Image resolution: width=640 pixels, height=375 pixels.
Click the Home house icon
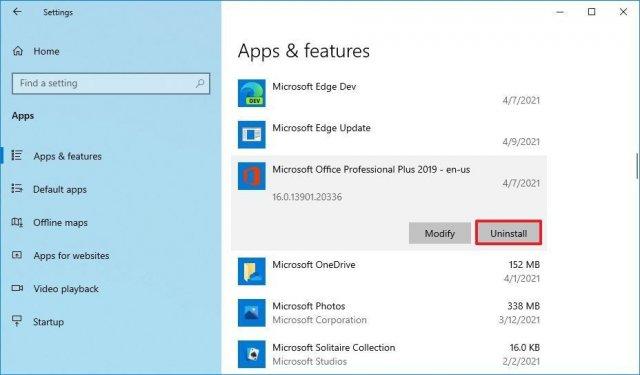click(18, 51)
